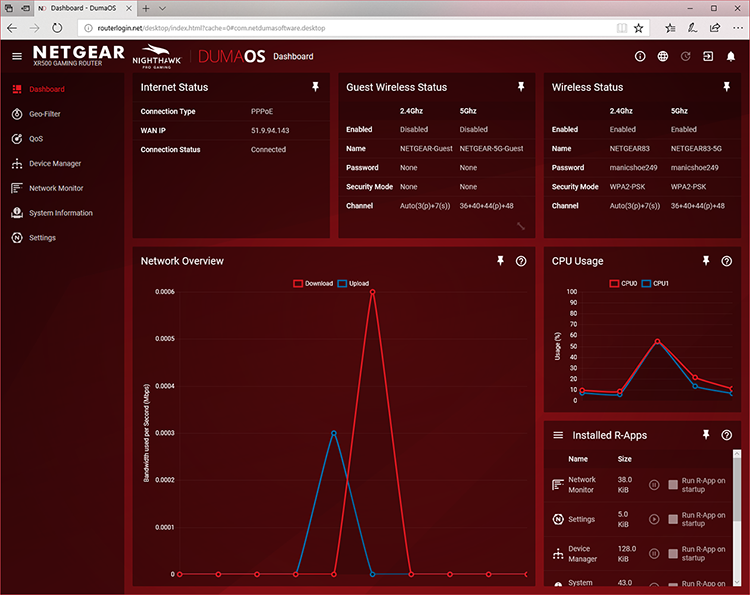Unpin the CPU Usage panel

(x=706, y=261)
